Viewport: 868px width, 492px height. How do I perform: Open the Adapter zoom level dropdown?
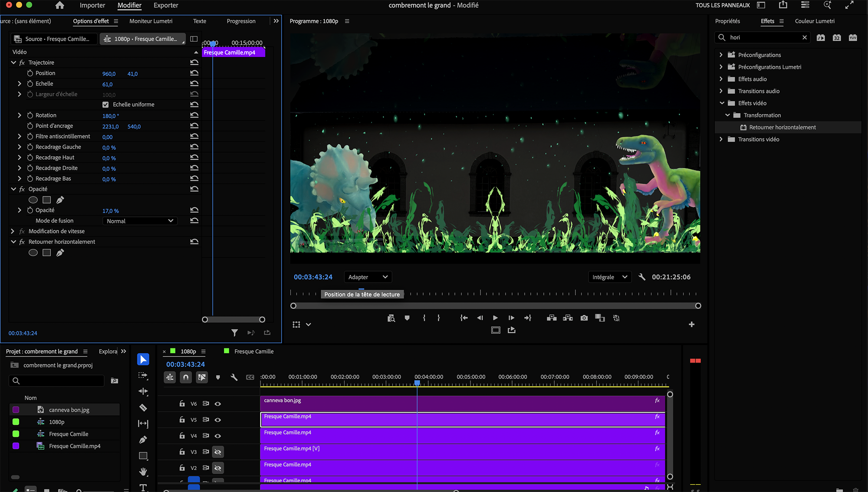(367, 277)
